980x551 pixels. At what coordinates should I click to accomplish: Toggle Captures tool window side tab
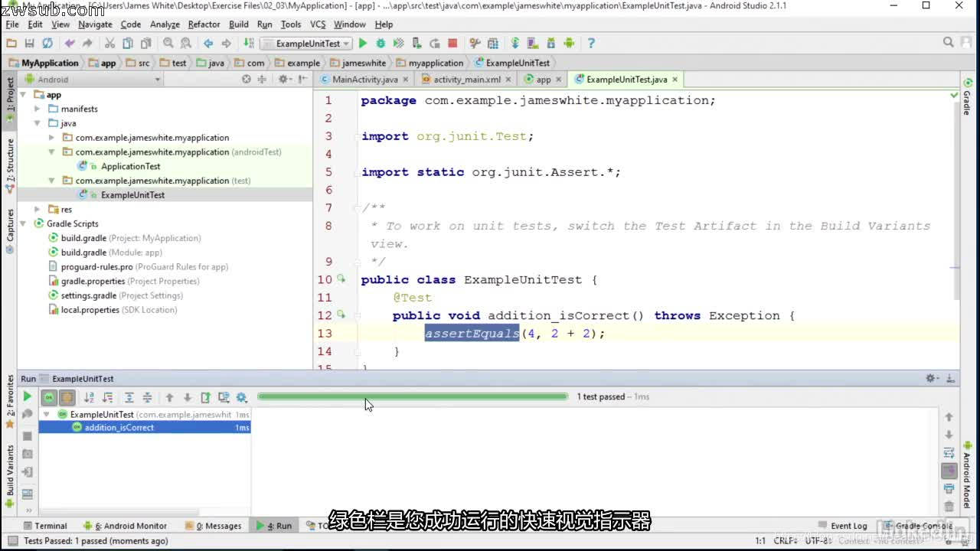pos(10,230)
